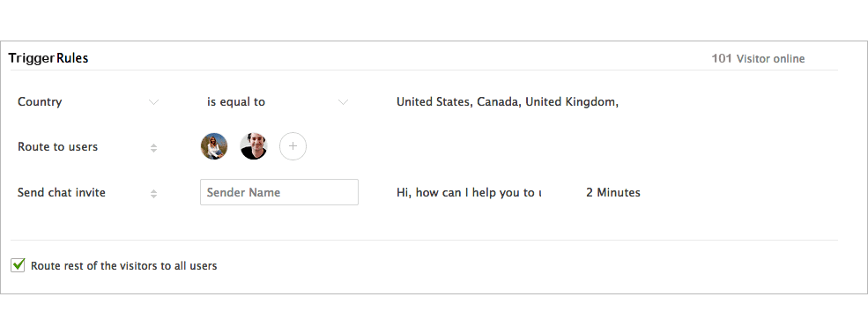Click the Route to users label

tap(57, 147)
